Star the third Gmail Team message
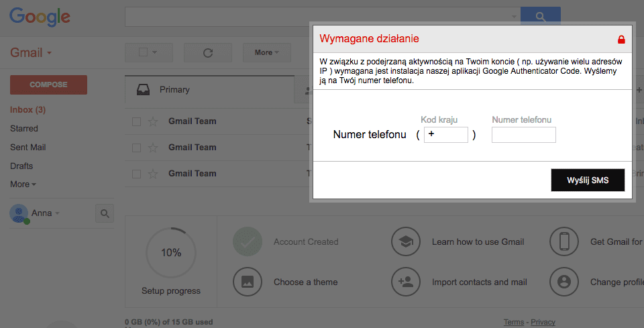Viewport: 644px width, 328px height. [153, 174]
